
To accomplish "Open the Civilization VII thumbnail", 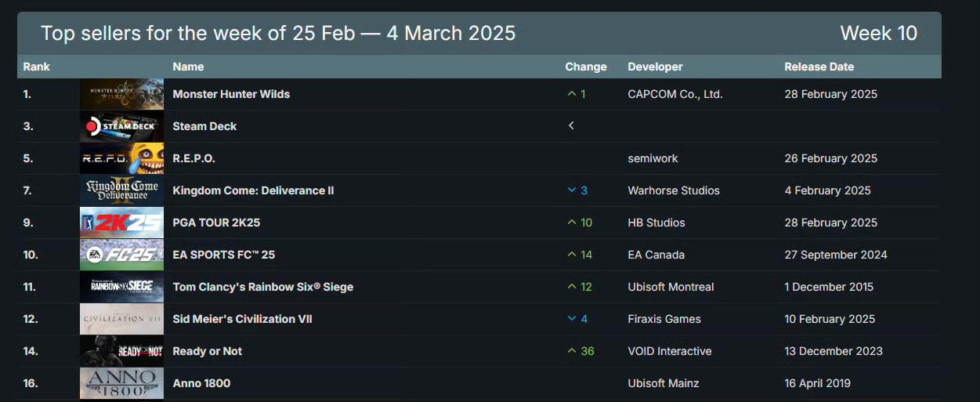I will tap(121, 319).
